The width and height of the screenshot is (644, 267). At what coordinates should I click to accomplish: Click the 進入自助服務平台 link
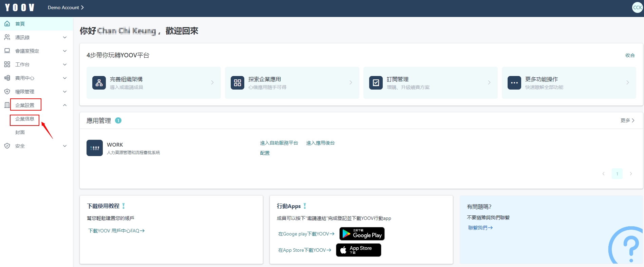[x=279, y=143]
